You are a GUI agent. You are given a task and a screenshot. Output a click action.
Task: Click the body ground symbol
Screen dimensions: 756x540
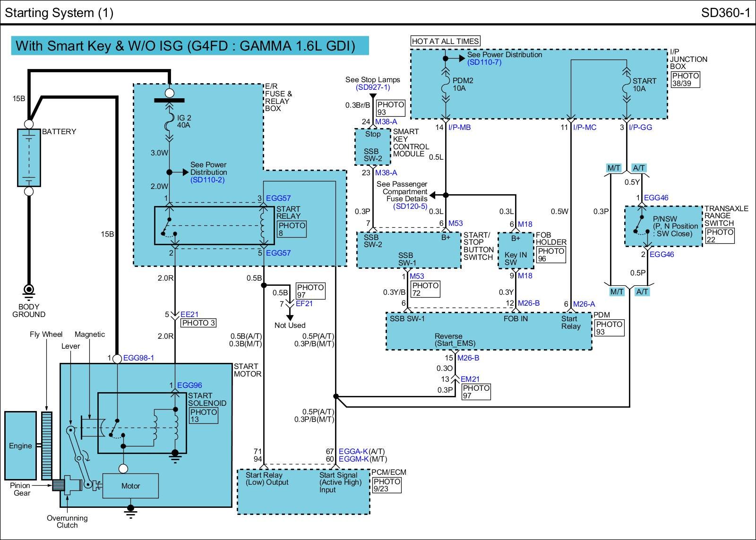click(x=29, y=290)
